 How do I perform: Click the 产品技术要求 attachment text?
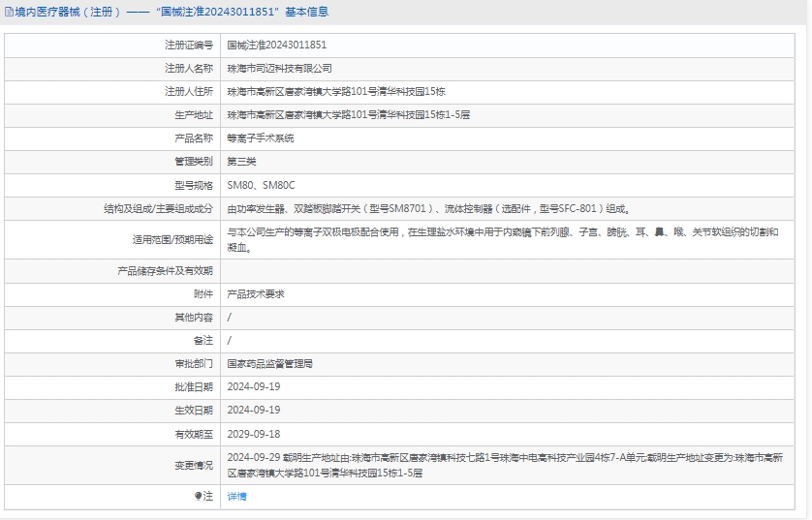click(x=255, y=293)
